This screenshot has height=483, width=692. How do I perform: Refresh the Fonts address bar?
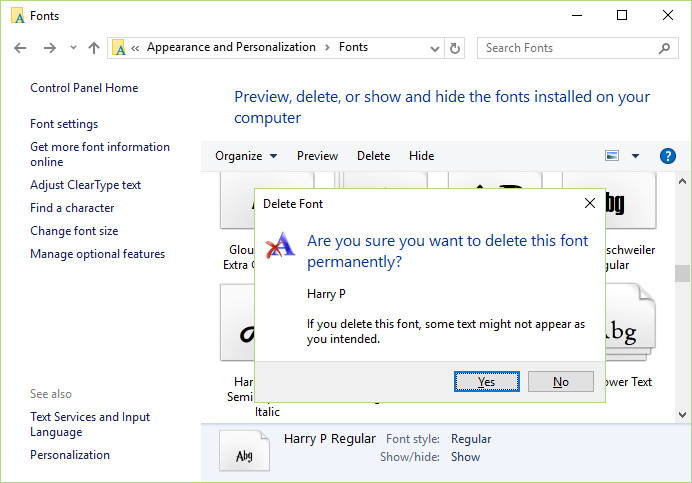click(455, 48)
